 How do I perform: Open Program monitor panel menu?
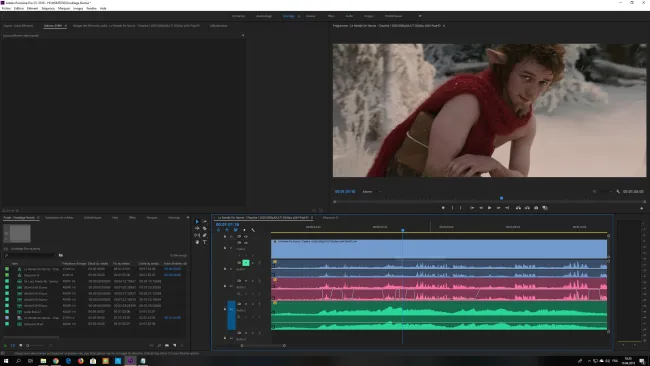444,26
